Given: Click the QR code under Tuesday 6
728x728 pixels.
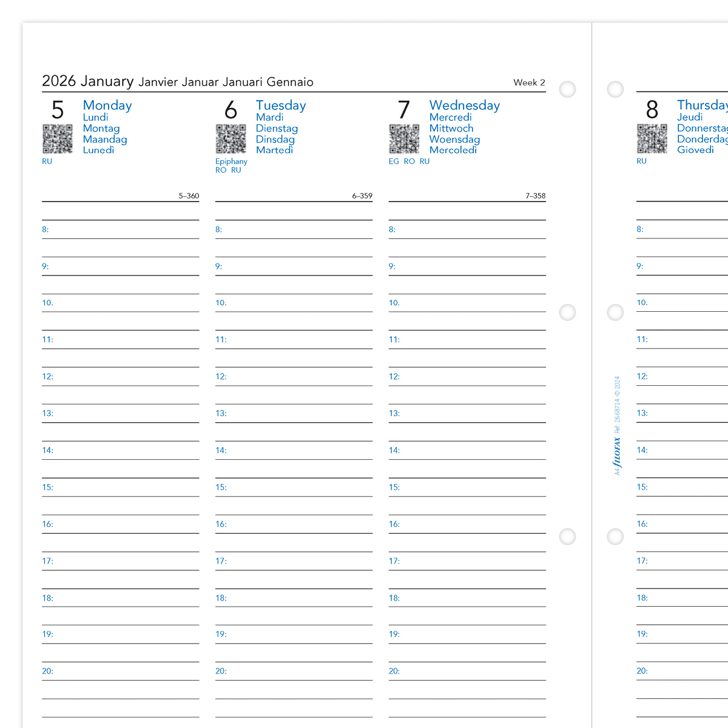Looking at the screenshot, I should [x=231, y=139].
